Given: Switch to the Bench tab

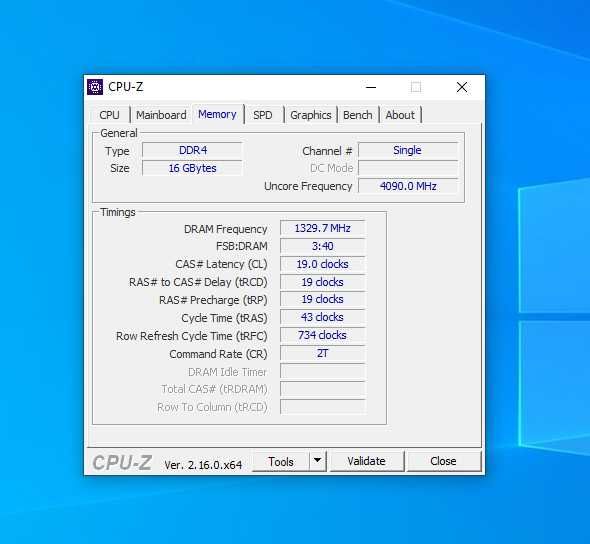Looking at the screenshot, I should coord(357,115).
